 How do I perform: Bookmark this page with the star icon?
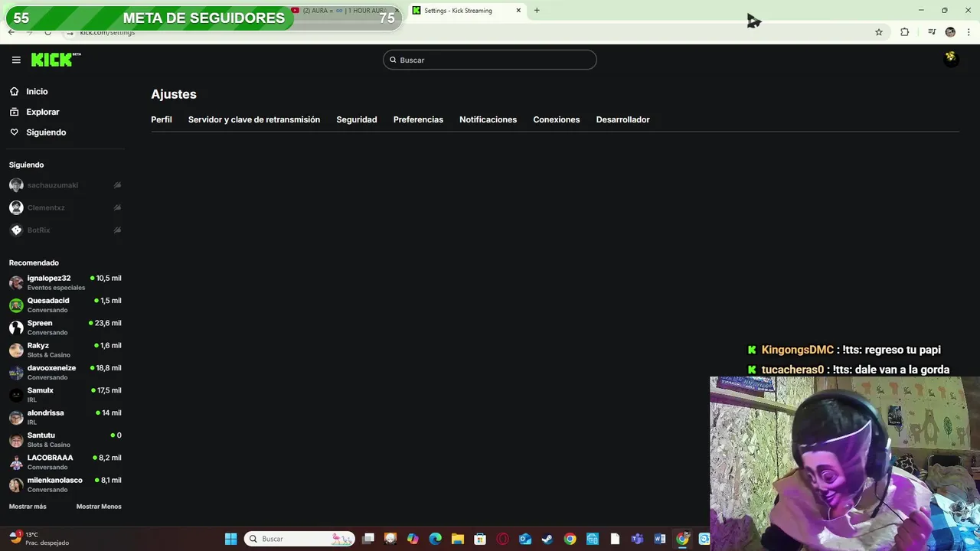879,32
